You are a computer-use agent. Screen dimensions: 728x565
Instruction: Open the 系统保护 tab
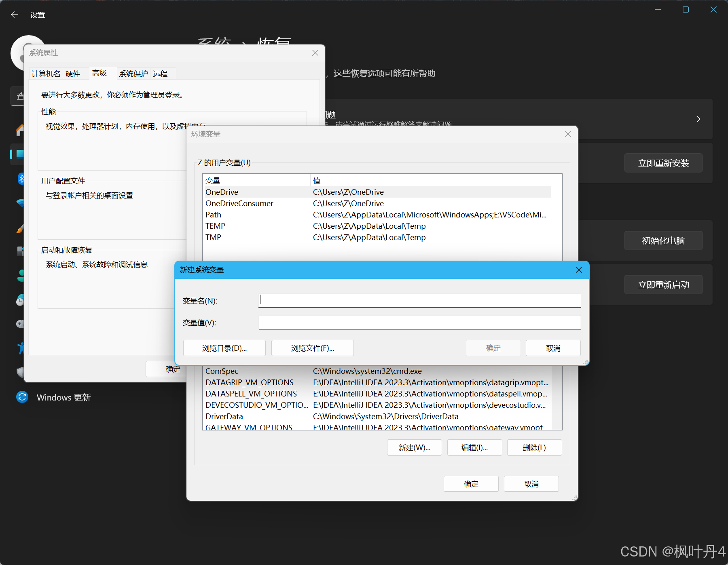point(133,74)
